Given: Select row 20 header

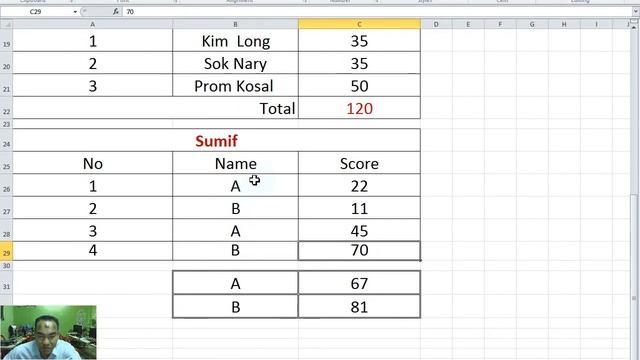Looking at the screenshot, I should pyautogui.click(x=7, y=63).
